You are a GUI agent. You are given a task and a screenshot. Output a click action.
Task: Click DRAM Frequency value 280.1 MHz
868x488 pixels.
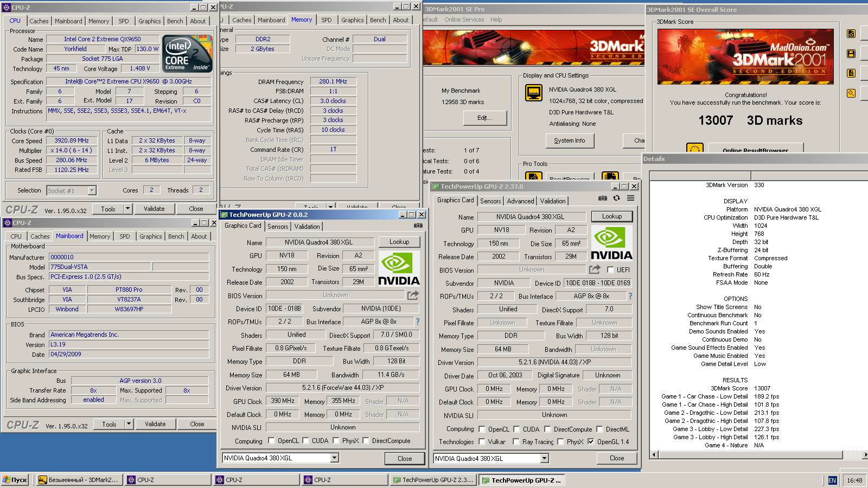[333, 81]
